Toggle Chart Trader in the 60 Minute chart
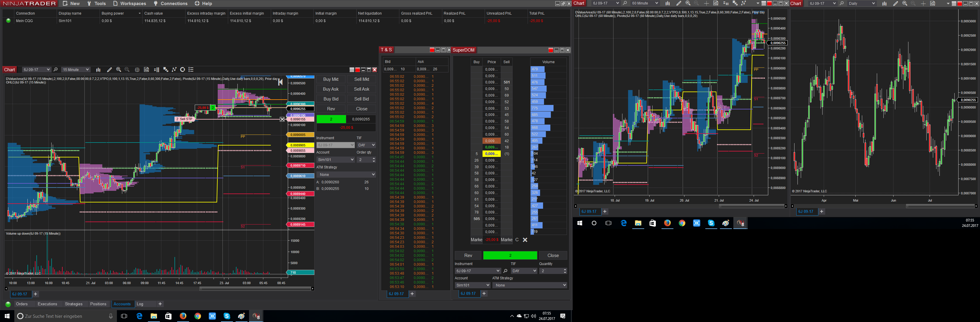Viewport: 980px width, 322px height. click(x=726, y=3)
